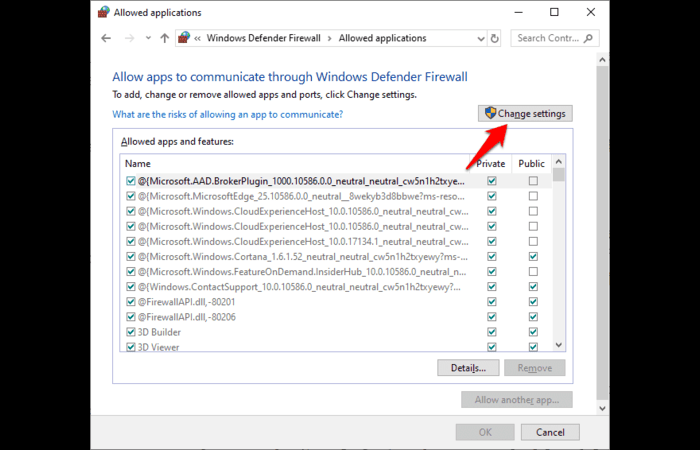Click the Change settings button
700x450 pixels.
pyautogui.click(x=525, y=113)
